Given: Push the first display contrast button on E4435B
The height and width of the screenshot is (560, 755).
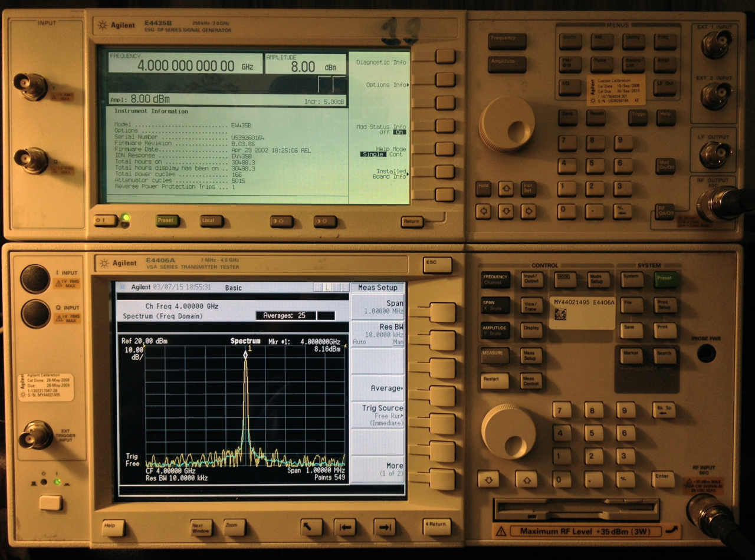Looking at the screenshot, I should [x=282, y=222].
